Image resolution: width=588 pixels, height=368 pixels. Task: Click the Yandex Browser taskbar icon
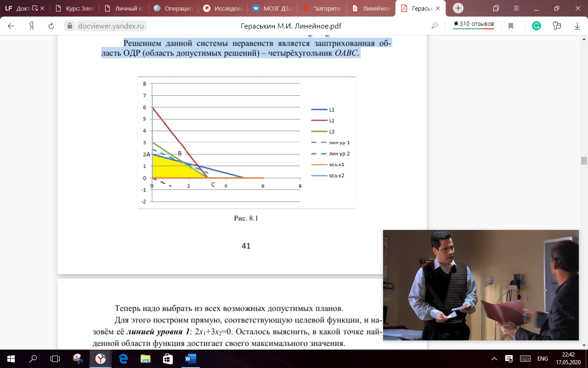point(100,358)
